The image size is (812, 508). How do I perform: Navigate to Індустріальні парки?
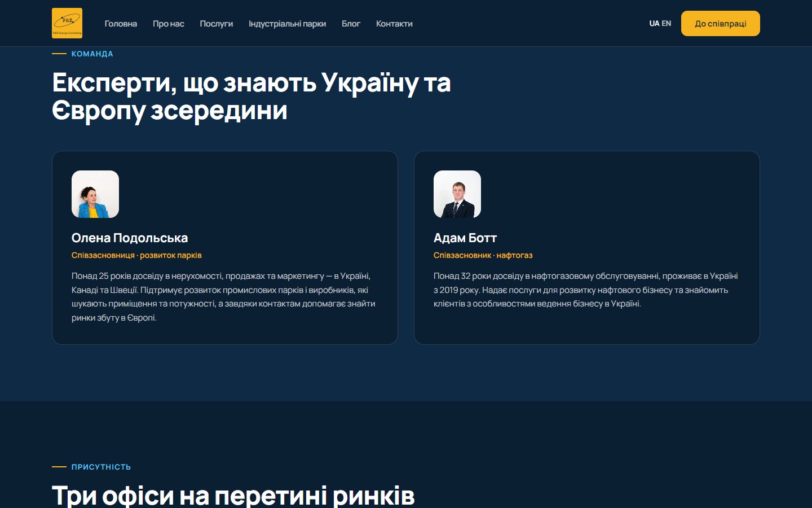[288, 24]
